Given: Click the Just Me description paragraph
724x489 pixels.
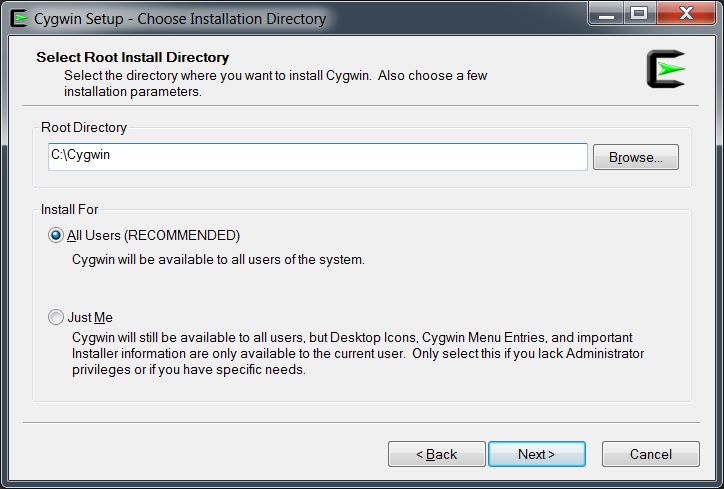Looking at the screenshot, I should click(x=358, y=354).
